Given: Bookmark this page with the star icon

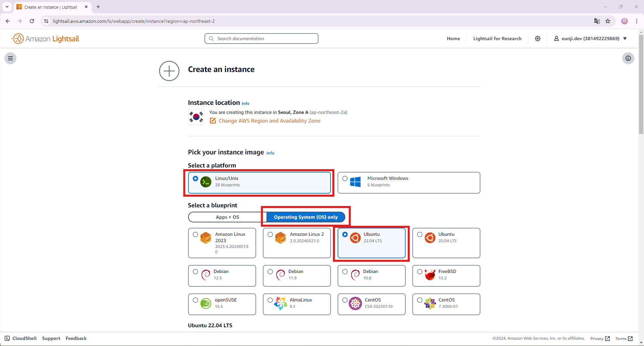Looking at the screenshot, I should coord(608,21).
